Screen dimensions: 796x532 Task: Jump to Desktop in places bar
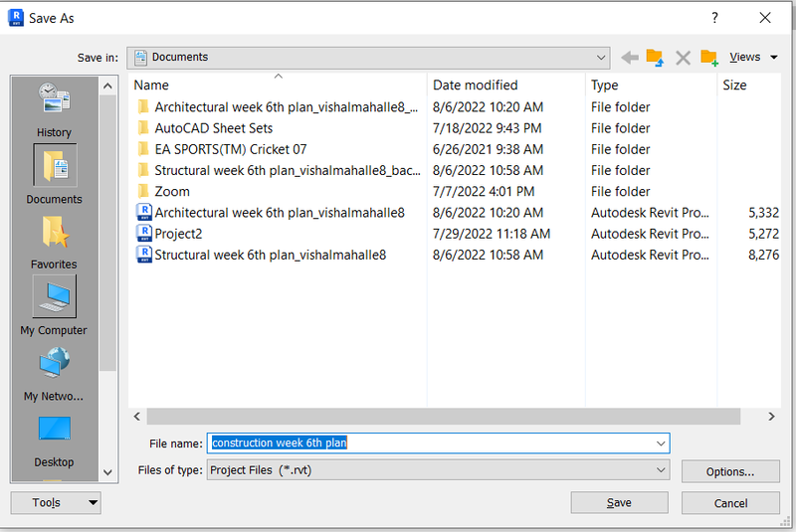point(55,429)
